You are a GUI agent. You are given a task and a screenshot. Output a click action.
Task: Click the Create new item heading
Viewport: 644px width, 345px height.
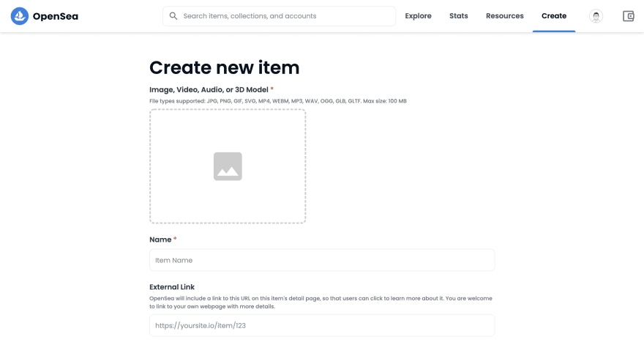pos(224,67)
